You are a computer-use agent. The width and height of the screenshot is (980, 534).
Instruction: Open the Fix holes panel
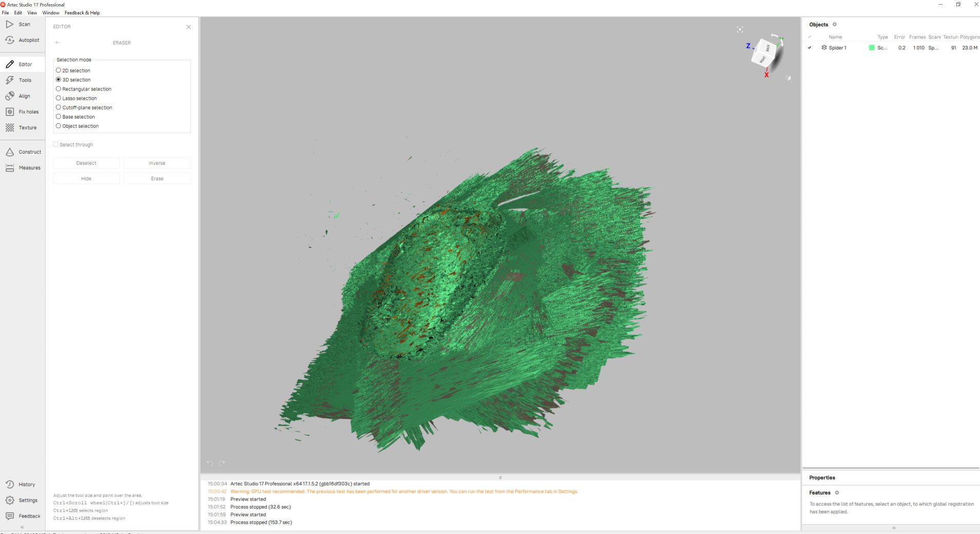point(23,112)
